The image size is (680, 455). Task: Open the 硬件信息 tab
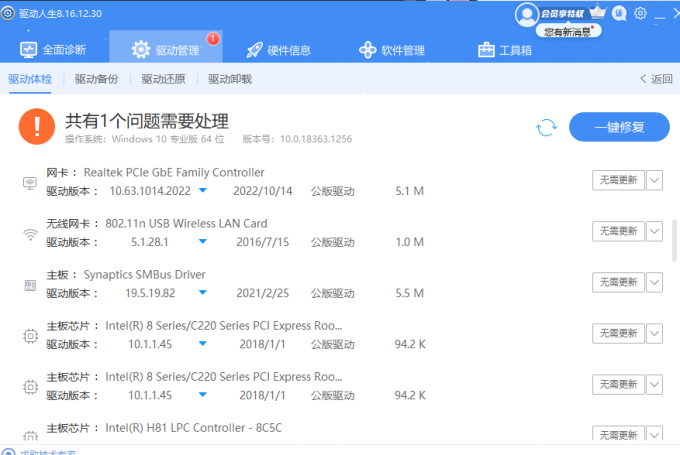pos(278,50)
